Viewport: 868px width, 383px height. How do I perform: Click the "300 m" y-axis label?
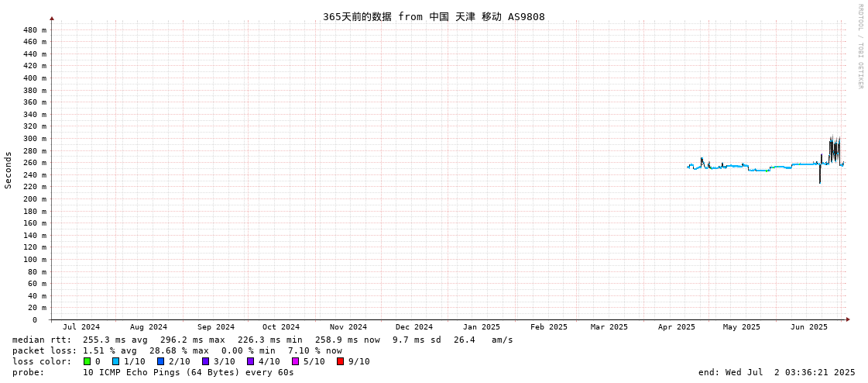pyautogui.click(x=35, y=139)
